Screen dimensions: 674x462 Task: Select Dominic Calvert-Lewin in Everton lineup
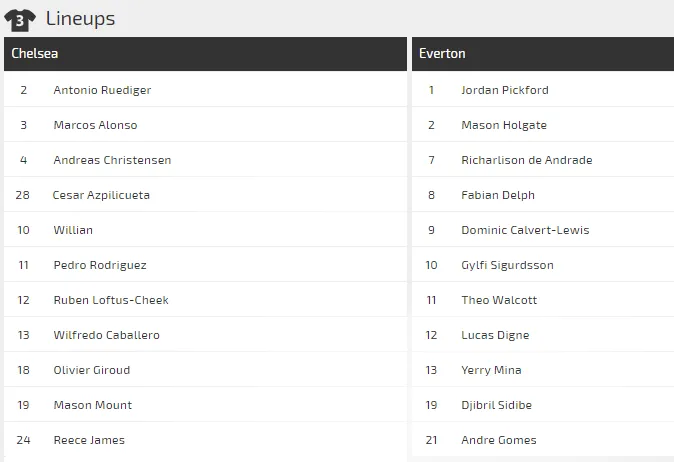pos(525,230)
